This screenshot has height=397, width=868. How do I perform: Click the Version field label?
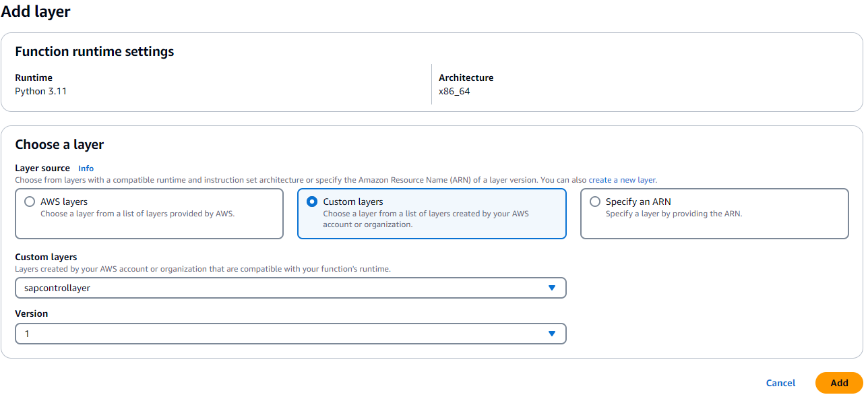32,313
